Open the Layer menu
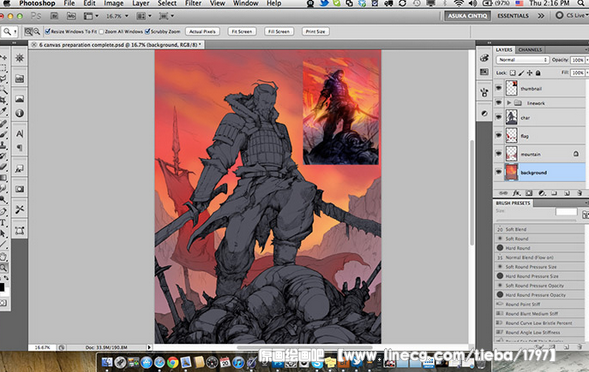The image size is (589, 372). 140,3
